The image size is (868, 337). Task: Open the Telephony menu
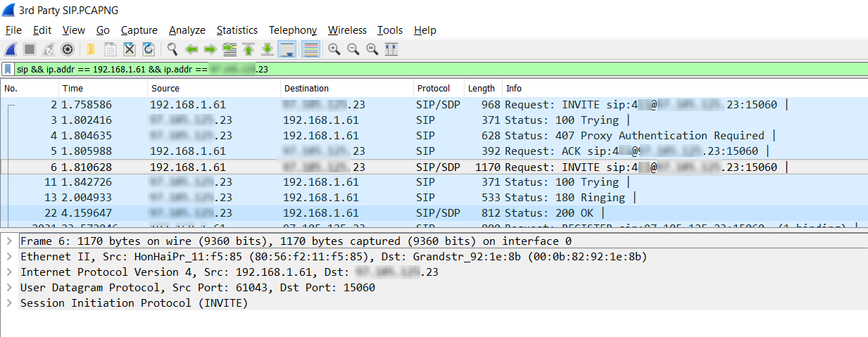[x=293, y=30]
